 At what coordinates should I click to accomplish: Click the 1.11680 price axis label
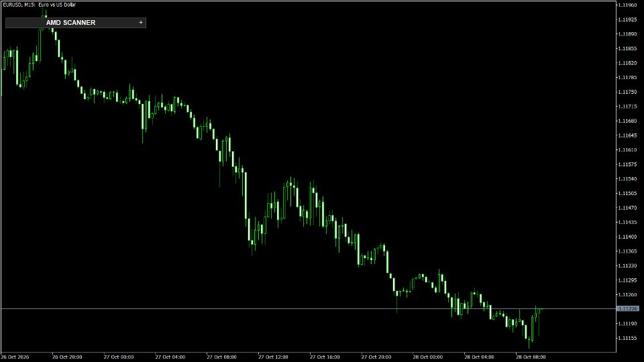[x=627, y=121]
